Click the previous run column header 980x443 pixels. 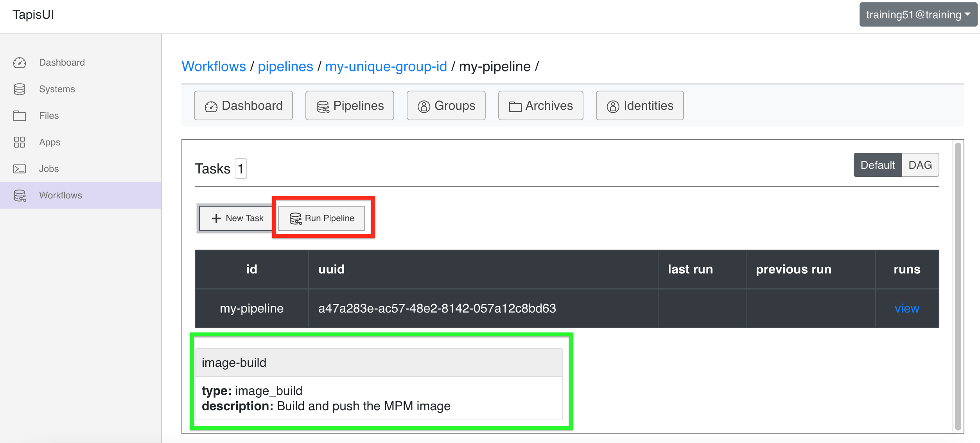tap(810, 269)
